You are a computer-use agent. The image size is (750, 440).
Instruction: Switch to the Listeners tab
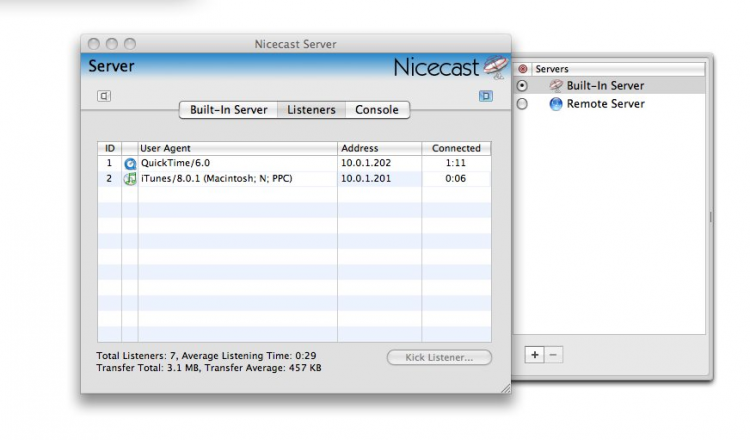[x=311, y=110]
